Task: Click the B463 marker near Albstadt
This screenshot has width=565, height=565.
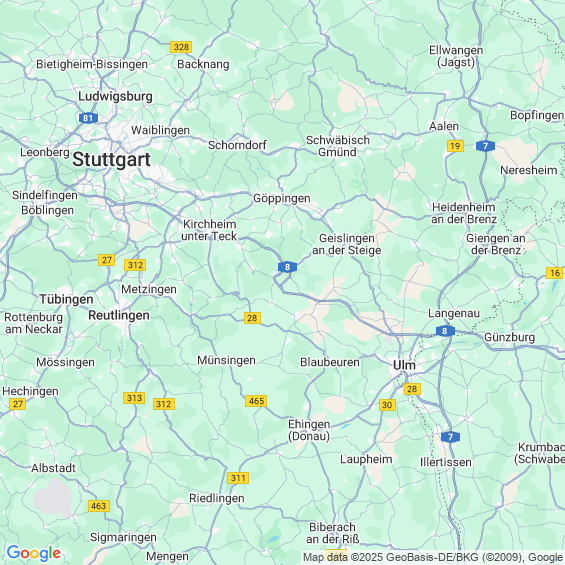Action: click(x=99, y=506)
